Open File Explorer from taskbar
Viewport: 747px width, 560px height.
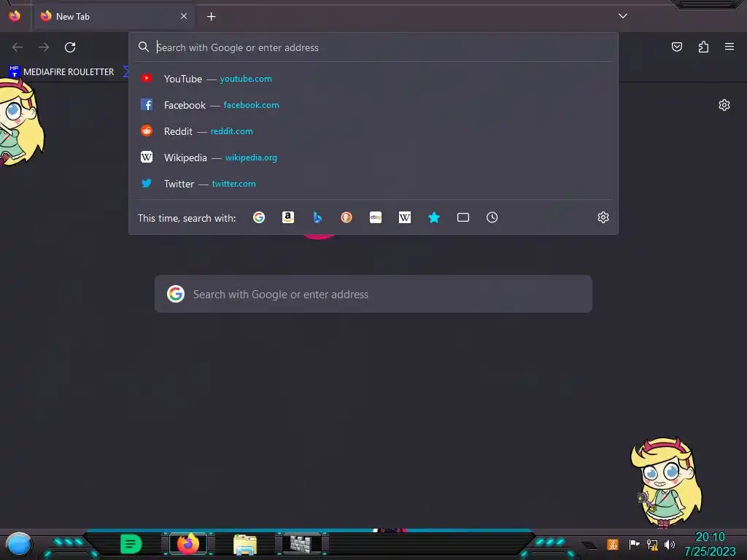245,544
